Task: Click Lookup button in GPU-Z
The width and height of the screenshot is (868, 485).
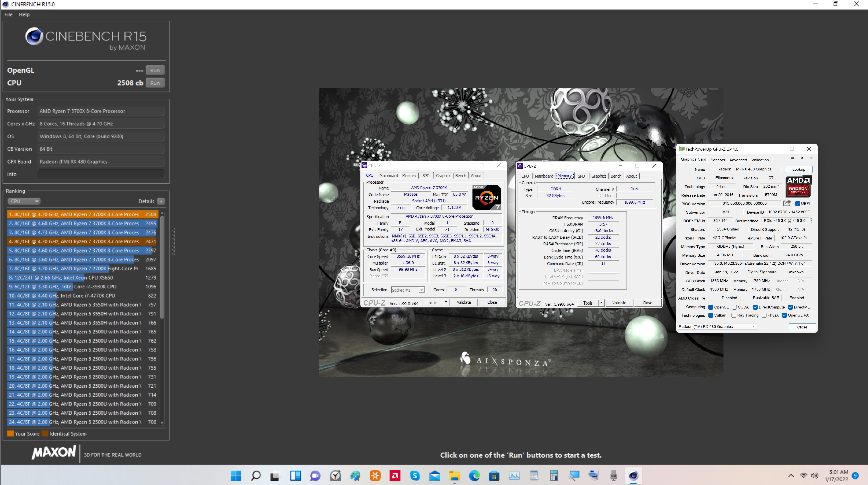Action: coord(799,169)
